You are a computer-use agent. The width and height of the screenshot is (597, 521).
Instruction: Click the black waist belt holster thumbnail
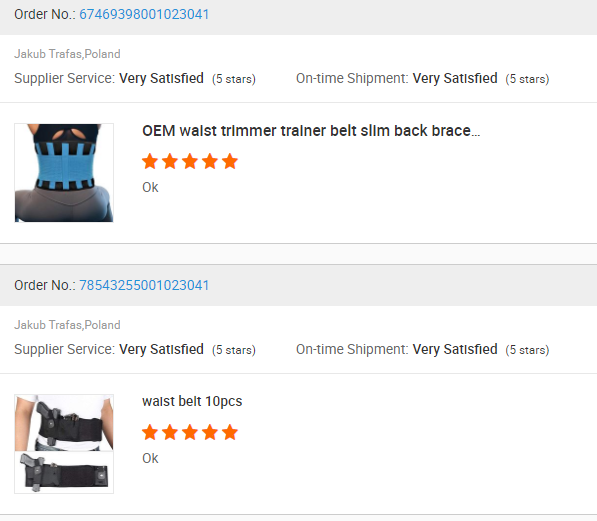pos(64,444)
